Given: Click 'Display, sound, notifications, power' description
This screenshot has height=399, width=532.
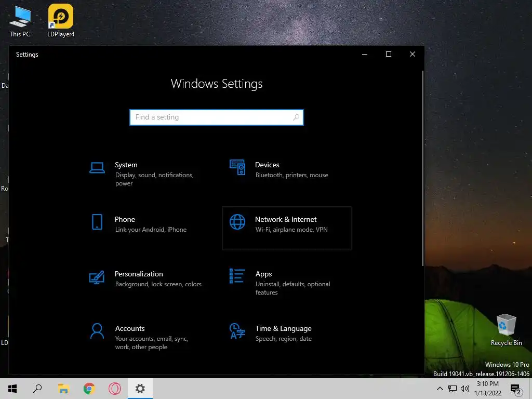Looking at the screenshot, I should click(x=154, y=179).
